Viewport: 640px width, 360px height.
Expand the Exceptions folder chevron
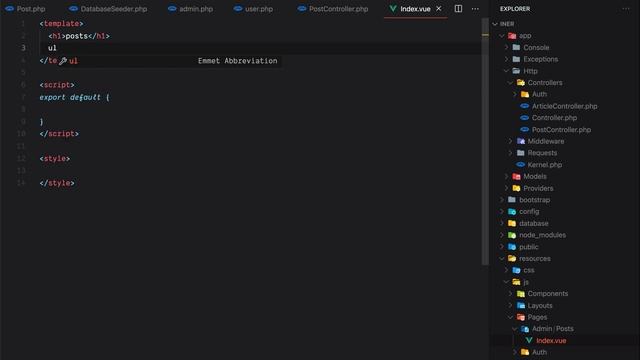506,59
